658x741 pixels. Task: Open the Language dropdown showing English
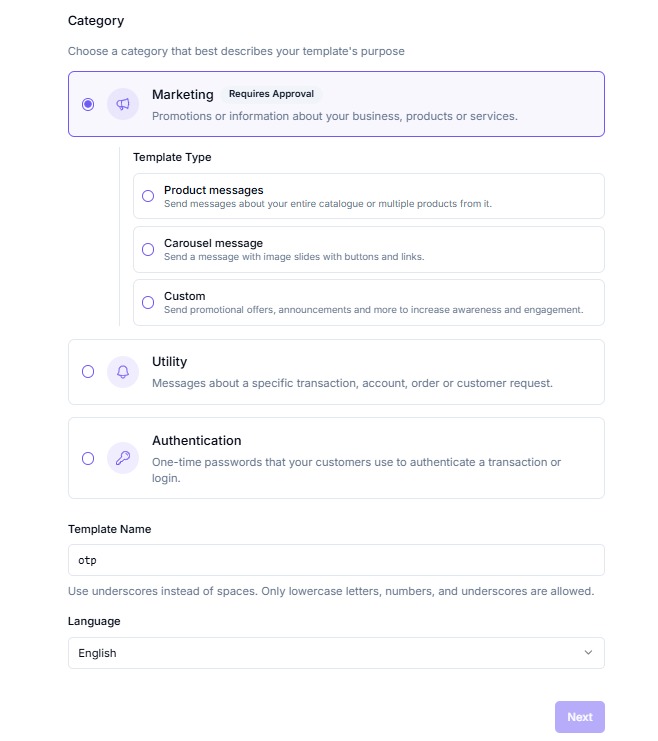(336, 653)
